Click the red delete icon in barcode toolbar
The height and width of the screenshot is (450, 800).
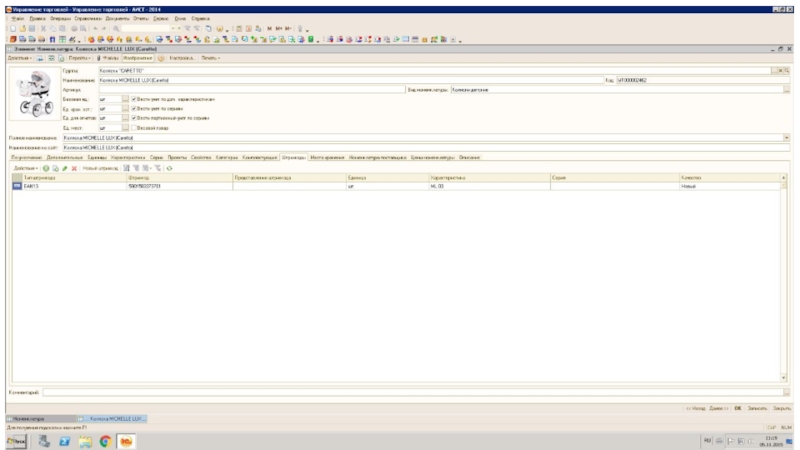73,167
